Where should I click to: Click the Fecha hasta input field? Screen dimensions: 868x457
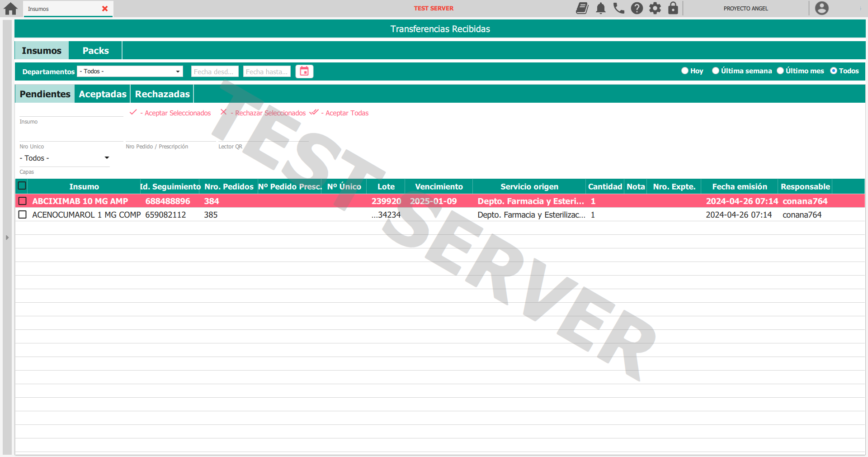point(267,71)
